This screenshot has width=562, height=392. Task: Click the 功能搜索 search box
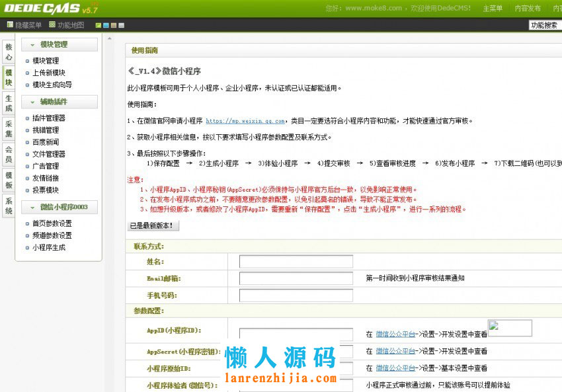click(x=545, y=25)
